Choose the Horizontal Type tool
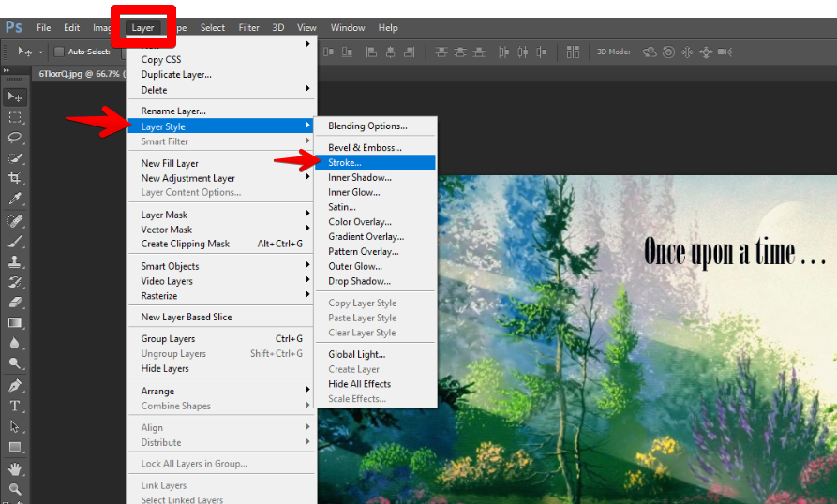The width and height of the screenshot is (837, 504). [x=16, y=406]
